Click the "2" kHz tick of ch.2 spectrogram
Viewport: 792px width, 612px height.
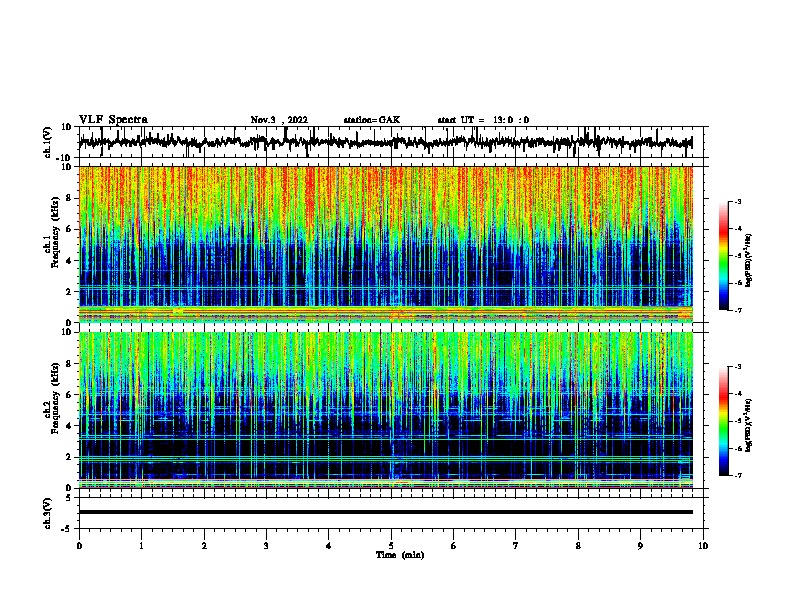click(x=70, y=457)
